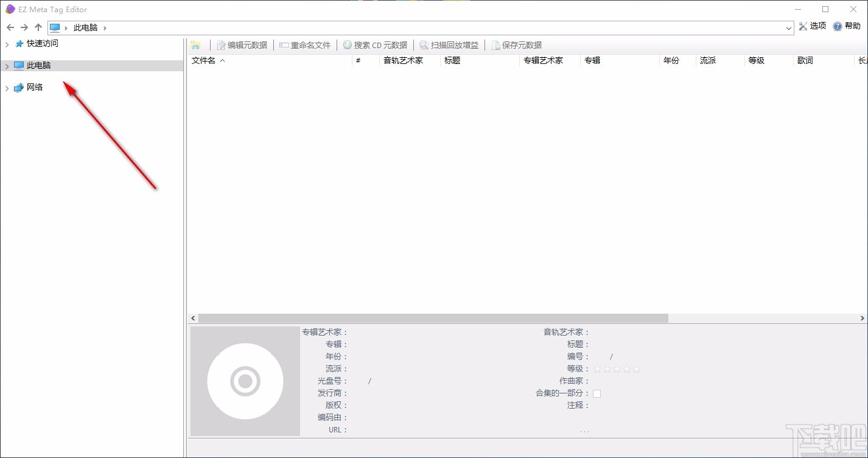Click the up navigation arrow

pos(38,27)
